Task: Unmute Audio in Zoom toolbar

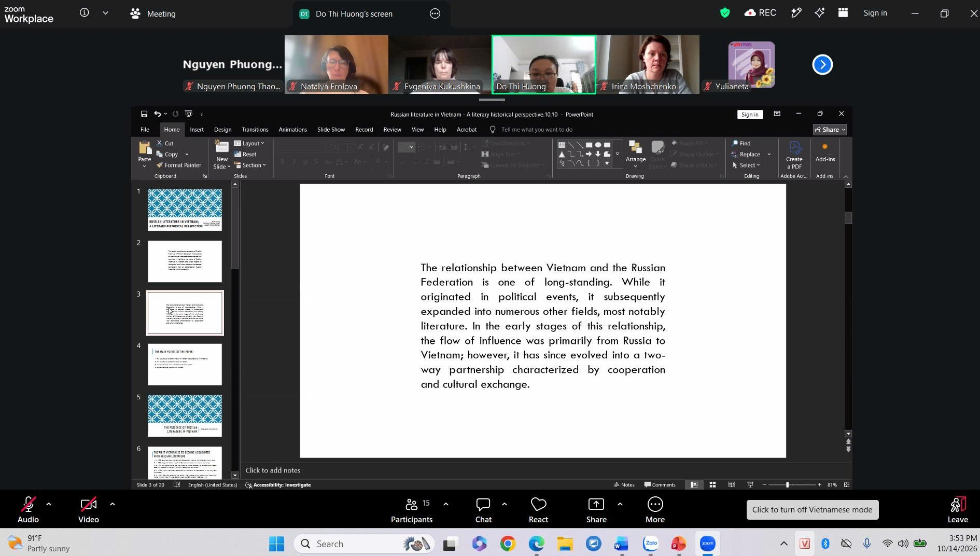Action: 28,509
